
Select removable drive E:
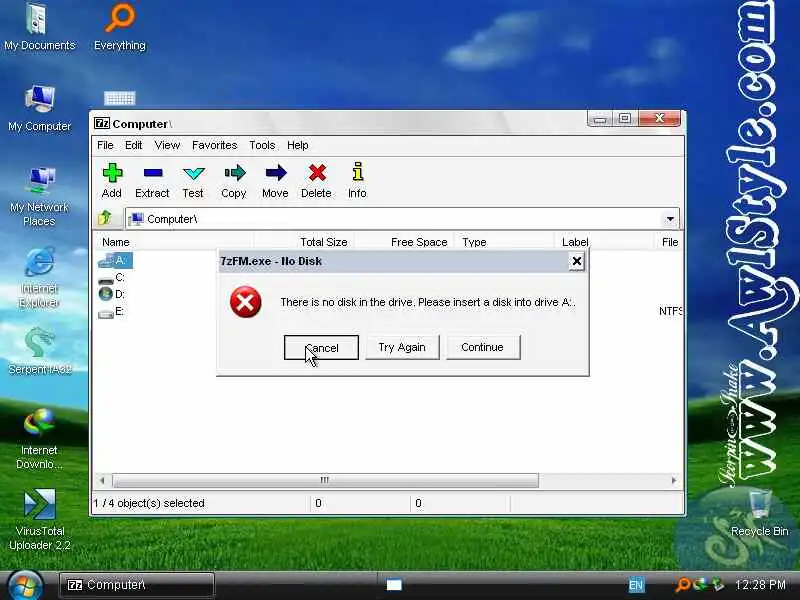tap(111, 312)
